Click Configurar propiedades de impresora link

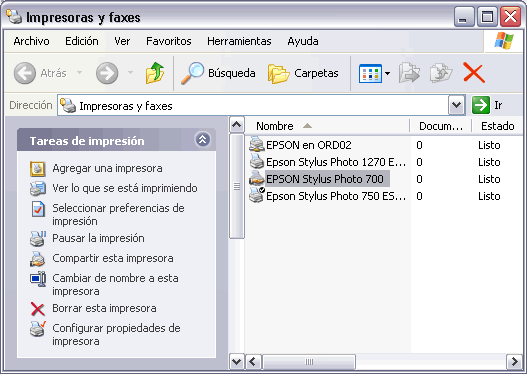click(x=116, y=335)
